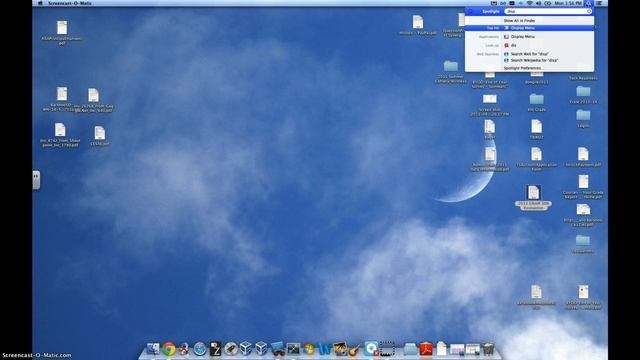Open Notification Center list icon
This screenshot has height=360, width=640.
pyautogui.click(x=599, y=3)
